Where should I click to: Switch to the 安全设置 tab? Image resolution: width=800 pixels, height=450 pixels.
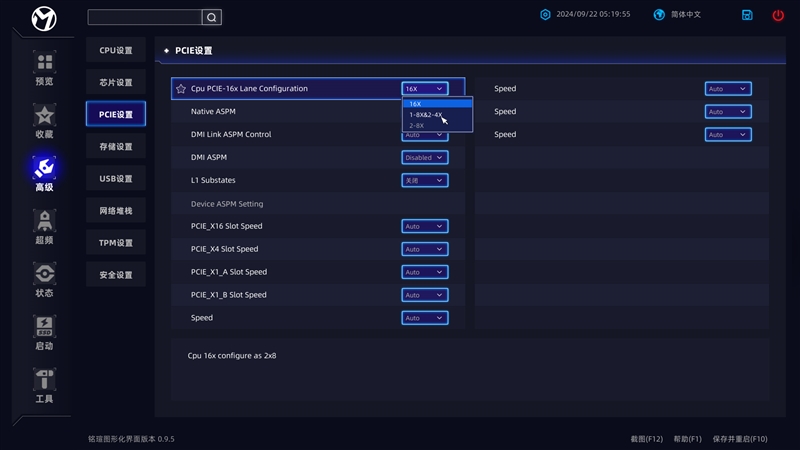(x=116, y=274)
